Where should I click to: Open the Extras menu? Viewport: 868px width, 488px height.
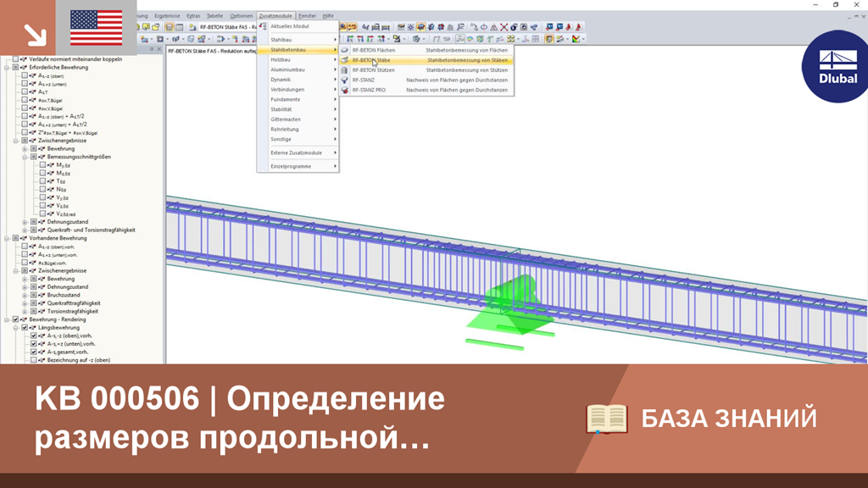[x=193, y=16]
